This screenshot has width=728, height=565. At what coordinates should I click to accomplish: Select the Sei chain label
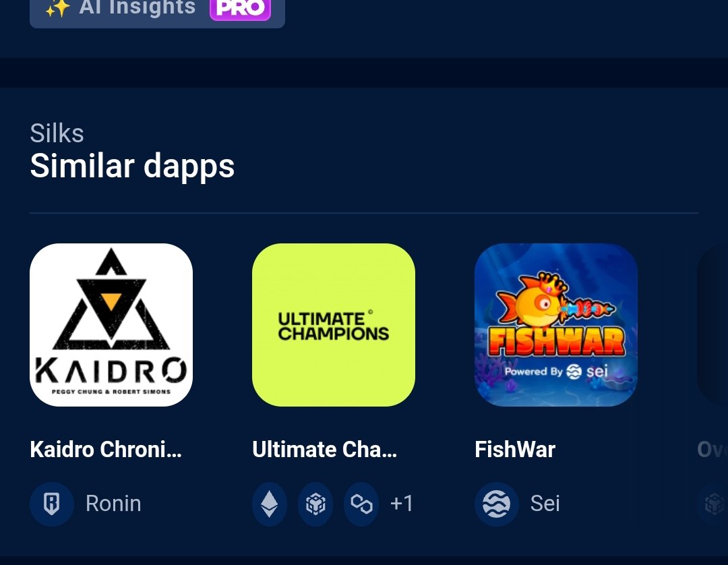[545, 504]
